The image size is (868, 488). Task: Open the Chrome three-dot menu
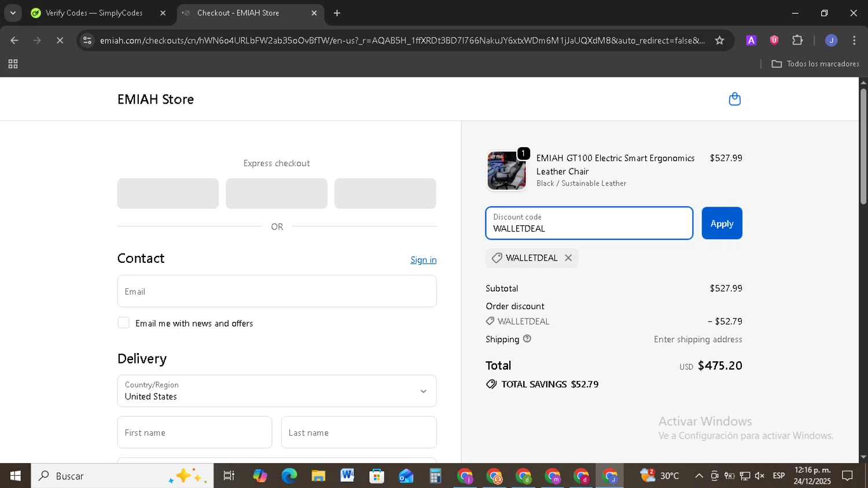pos(854,41)
